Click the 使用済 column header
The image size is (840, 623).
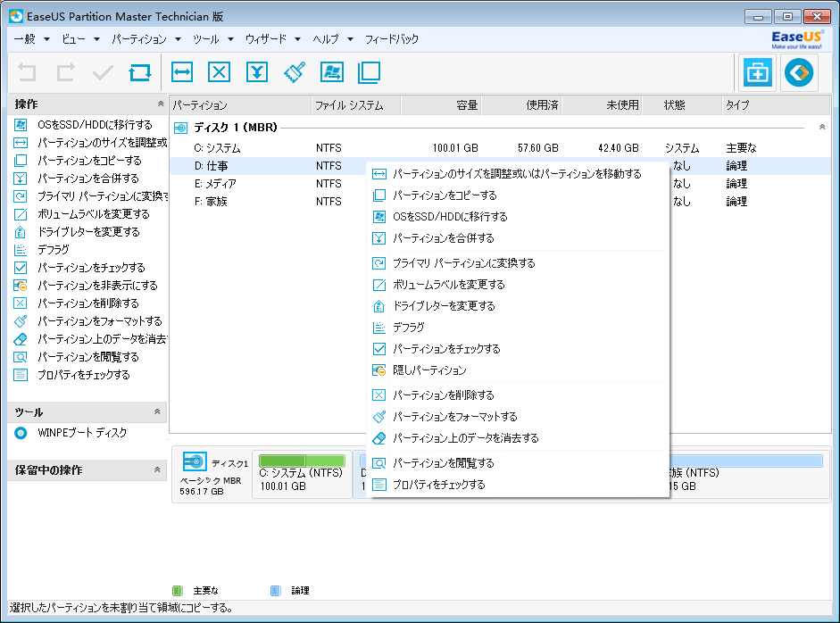click(x=521, y=105)
